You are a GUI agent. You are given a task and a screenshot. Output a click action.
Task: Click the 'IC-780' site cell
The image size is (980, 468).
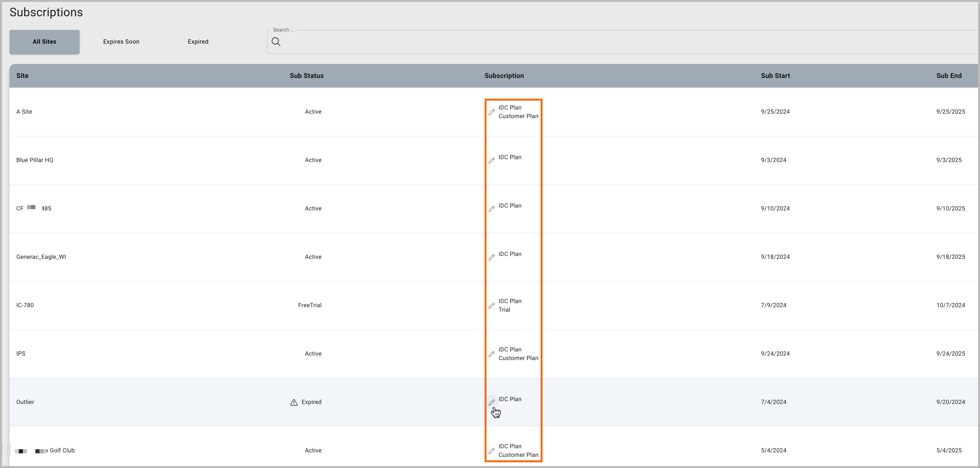pos(25,305)
